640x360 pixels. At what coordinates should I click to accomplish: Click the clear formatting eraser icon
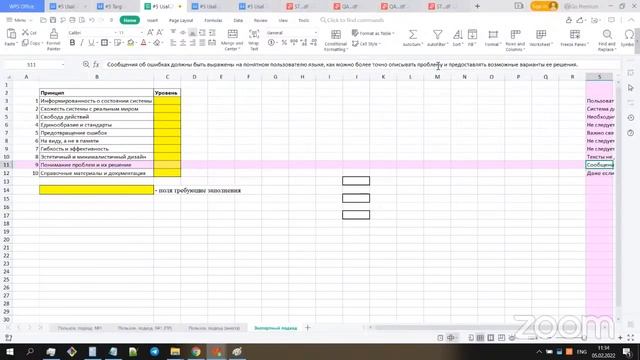point(157,42)
